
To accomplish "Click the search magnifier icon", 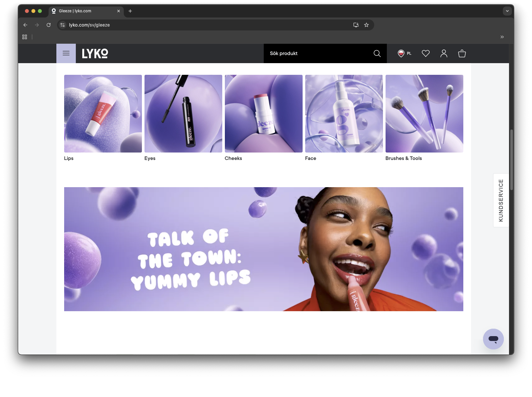I will (x=377, y=53).
